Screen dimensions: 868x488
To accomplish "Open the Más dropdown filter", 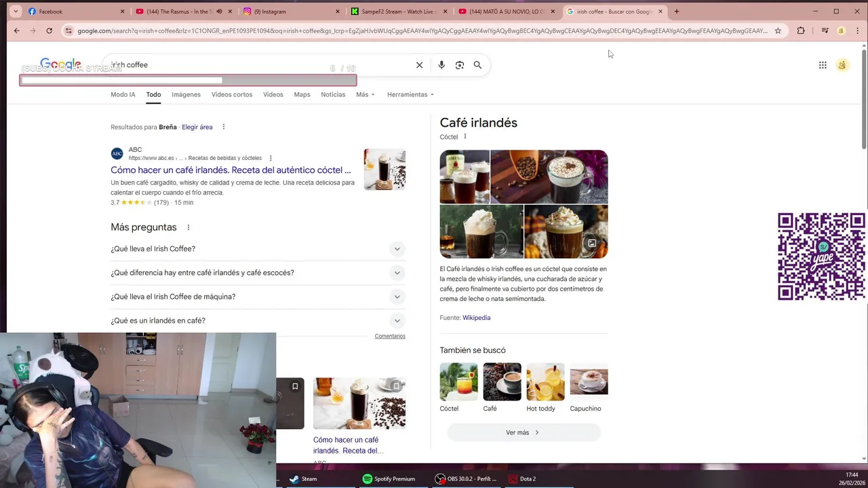I will point(365,94).
